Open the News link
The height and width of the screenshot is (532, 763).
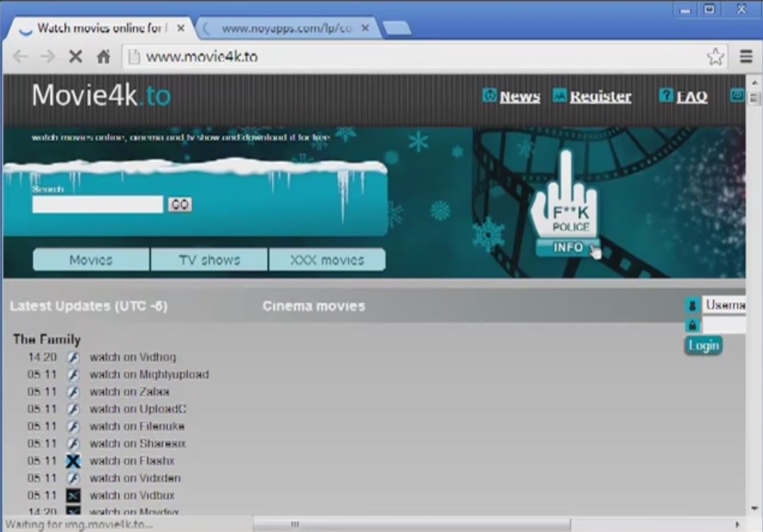[520, 96]
